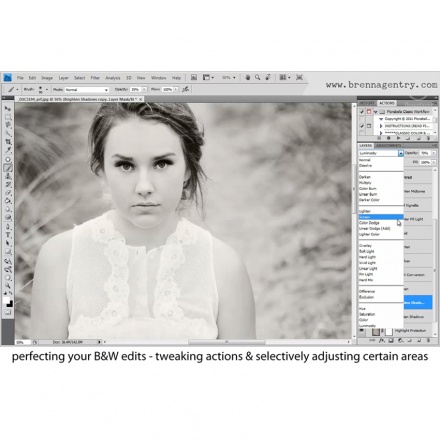Image resolution: width=440 pixels, height=440 pixels.
Task: Launch Bridge from the application bar
Action: coord(194,77)
